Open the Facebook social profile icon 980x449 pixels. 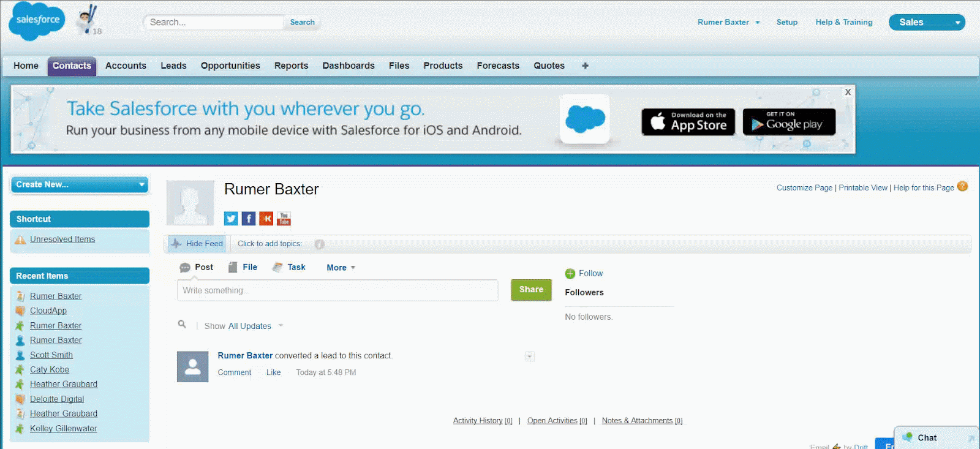249,219
